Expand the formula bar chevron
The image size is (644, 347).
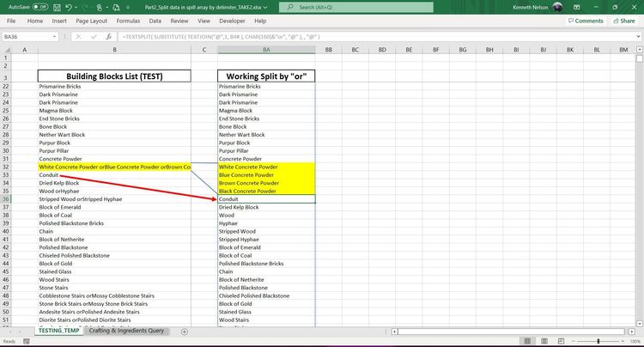tap(638, 37)
